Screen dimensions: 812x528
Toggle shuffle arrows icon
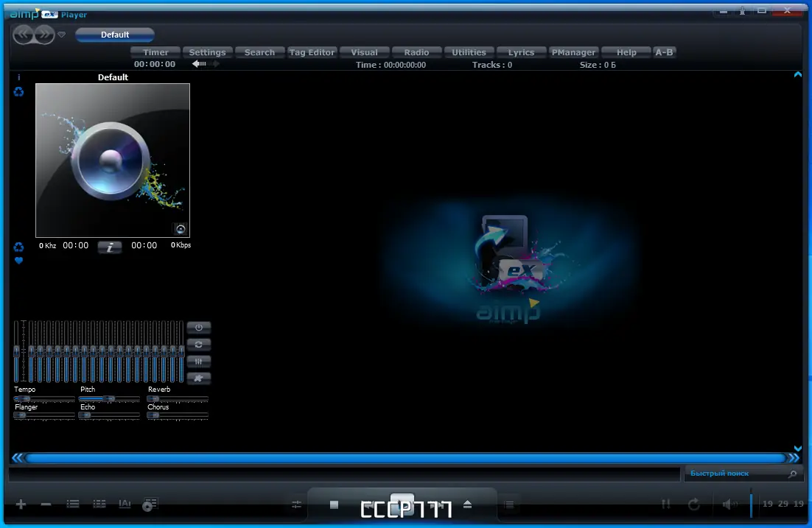[x=666, y=504]
